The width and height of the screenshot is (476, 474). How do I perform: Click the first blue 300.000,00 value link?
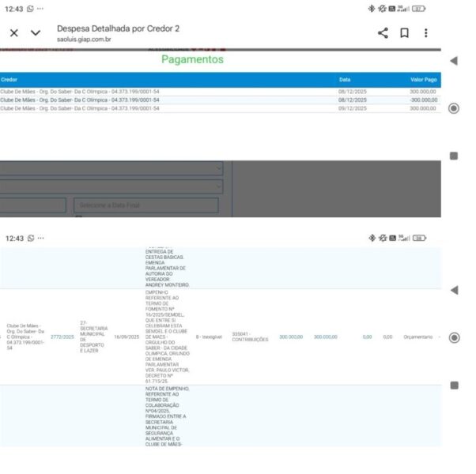coord(291,337)
